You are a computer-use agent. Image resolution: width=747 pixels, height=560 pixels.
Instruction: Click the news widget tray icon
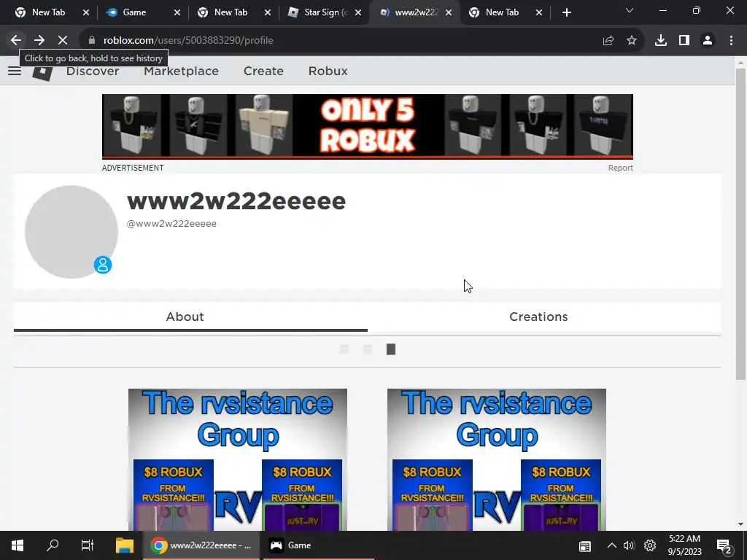coord(585,546)
